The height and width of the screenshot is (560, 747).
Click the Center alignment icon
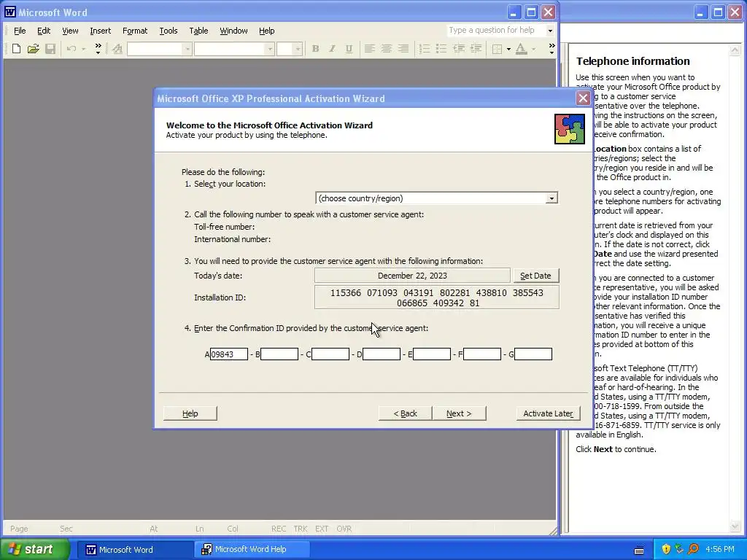(387, 49)
